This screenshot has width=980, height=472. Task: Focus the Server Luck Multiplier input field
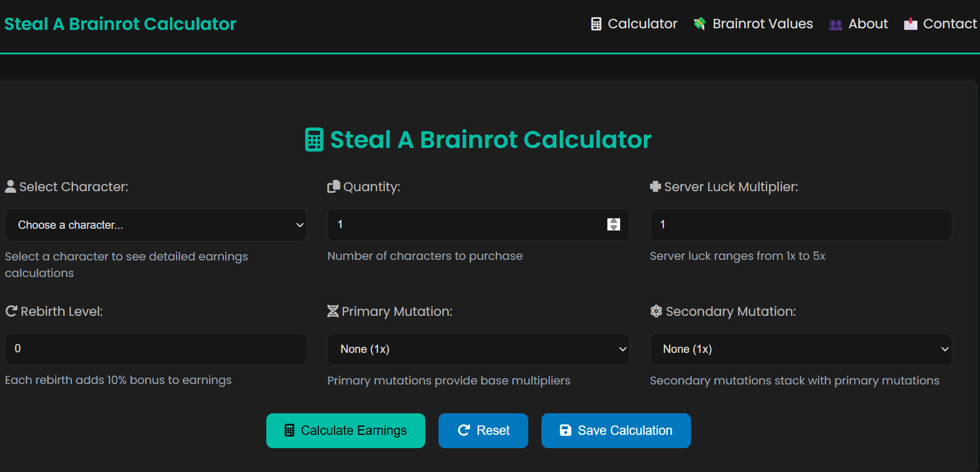801,224
